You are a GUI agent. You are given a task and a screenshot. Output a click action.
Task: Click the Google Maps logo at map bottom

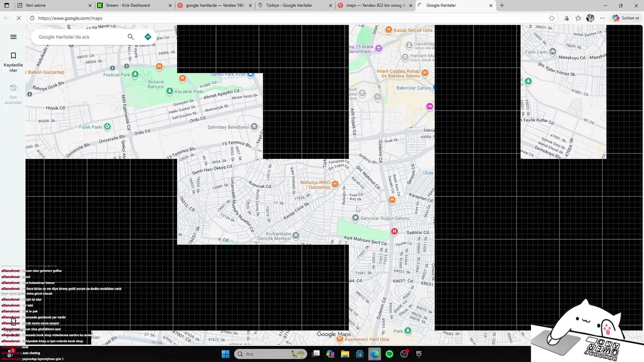coord(334,334)
